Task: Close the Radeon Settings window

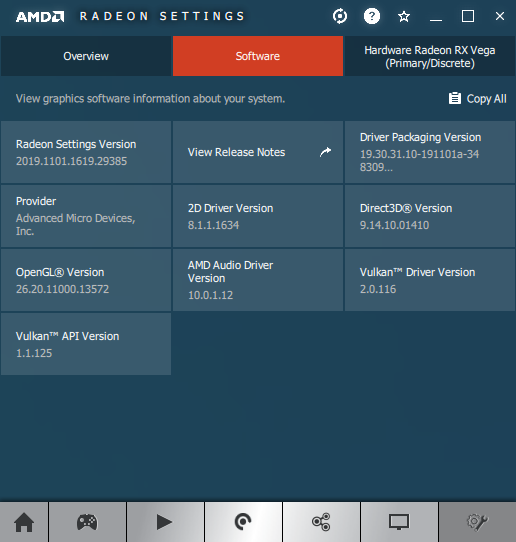Action: (x=500, y=16)
